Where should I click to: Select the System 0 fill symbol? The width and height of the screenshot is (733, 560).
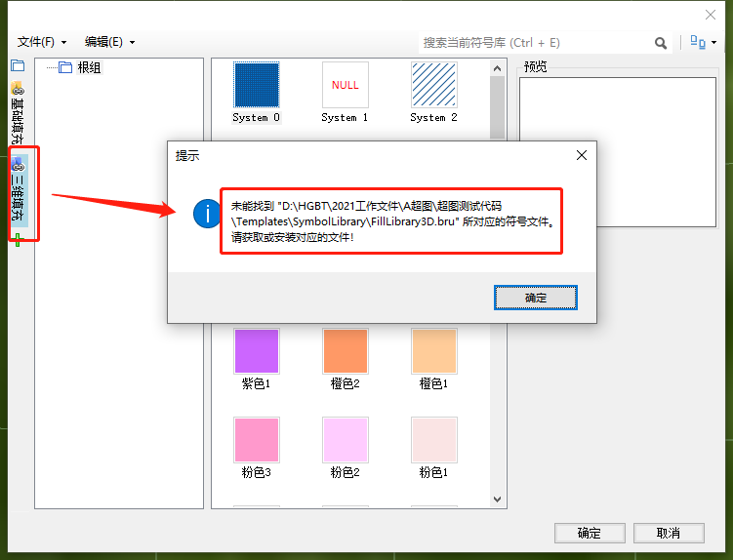coord(256,93)
